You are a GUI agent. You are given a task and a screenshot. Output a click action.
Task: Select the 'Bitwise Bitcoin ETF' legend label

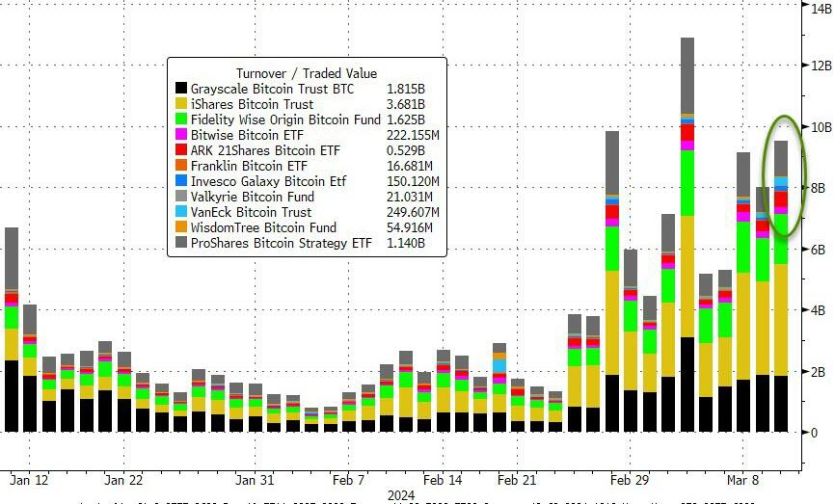247,135
